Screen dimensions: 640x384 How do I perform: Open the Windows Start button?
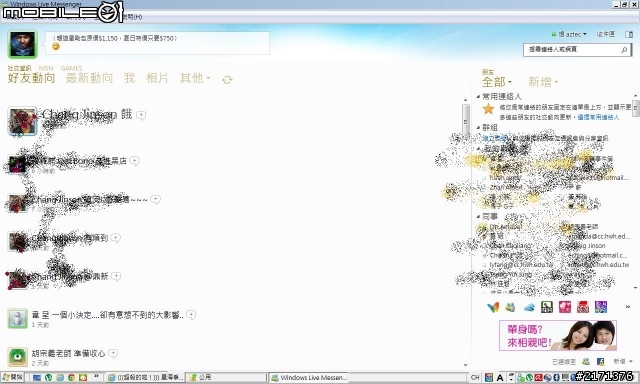pos(12,377)
